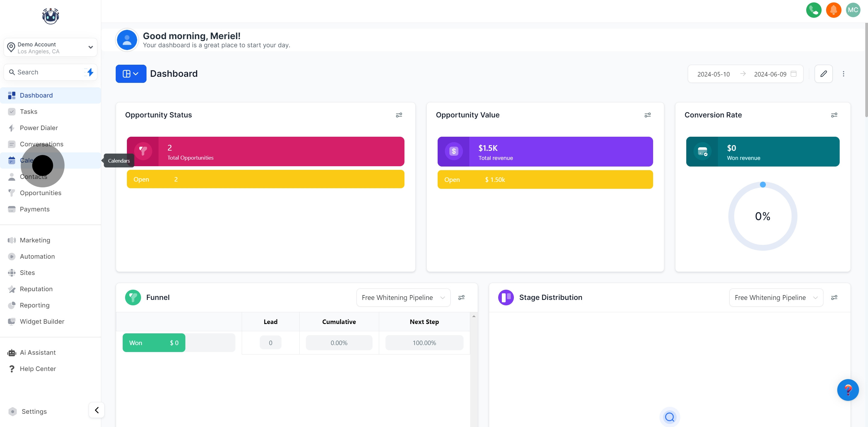Open the three-dot dashboard options menu
The height and width of the screenshot is (427, 868).
[843, 74]
